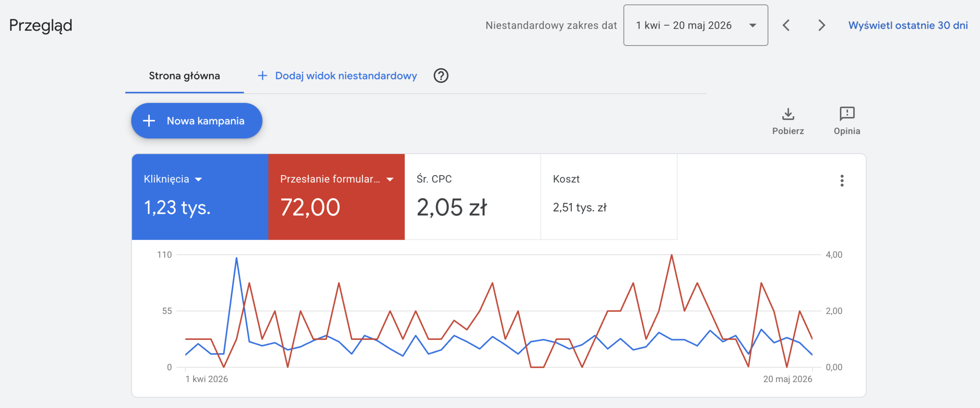Click the Przegląd page heading
The image size is (980, 408).
pyautogui.click(x=41, y=26)
